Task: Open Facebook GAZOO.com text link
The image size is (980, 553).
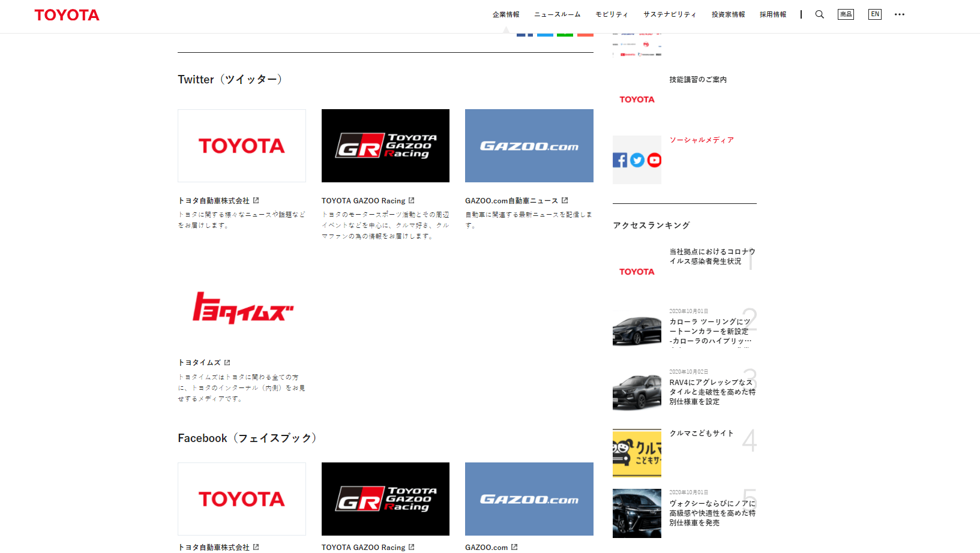Action: [486, 548]
